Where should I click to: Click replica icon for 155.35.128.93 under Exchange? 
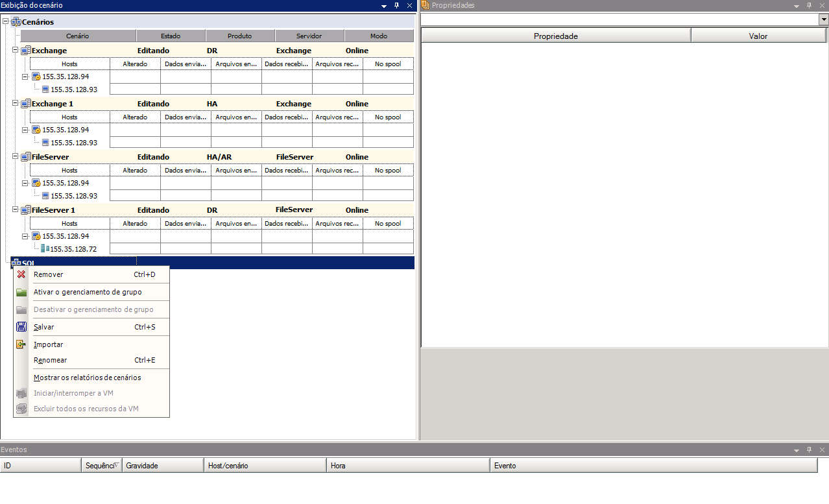click(x=45, y=90)
